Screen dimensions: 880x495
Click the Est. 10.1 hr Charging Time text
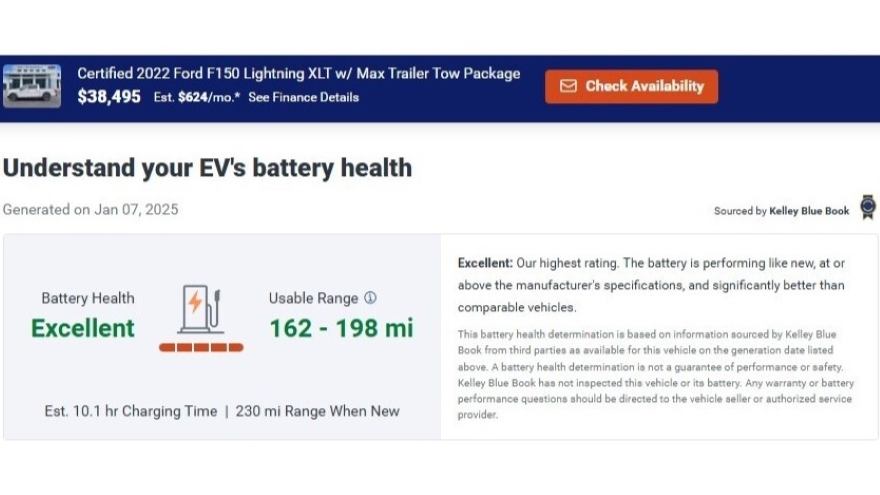[130, 411]
